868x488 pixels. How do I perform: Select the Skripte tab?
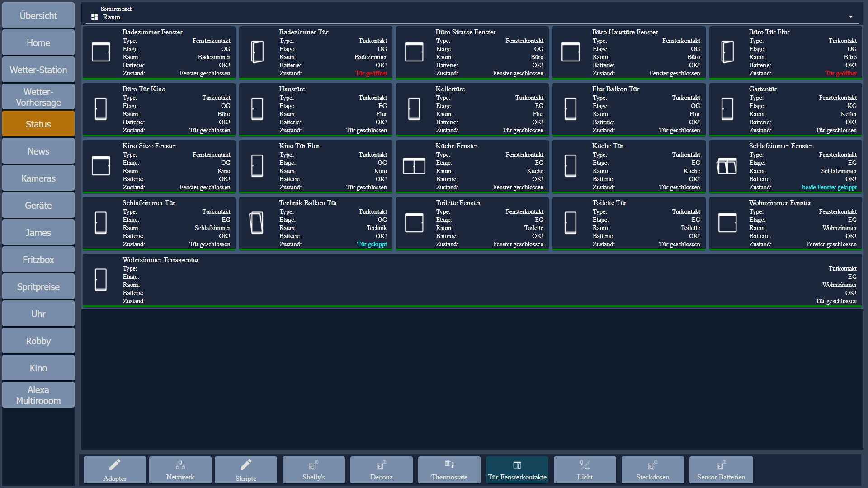click(x=247, y=471)
